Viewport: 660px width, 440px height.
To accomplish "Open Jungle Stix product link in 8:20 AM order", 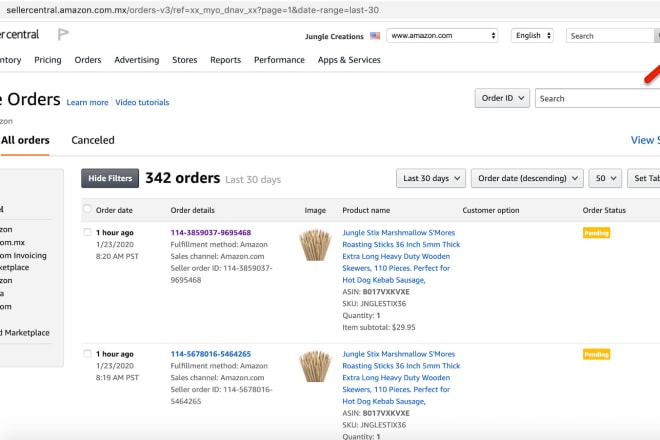I will [401, 256].
